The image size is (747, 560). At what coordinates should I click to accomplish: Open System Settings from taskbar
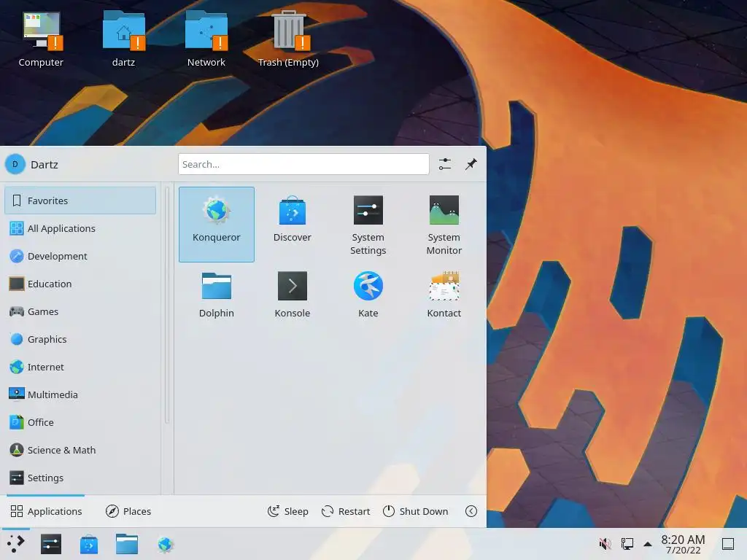tap(51, 544)
